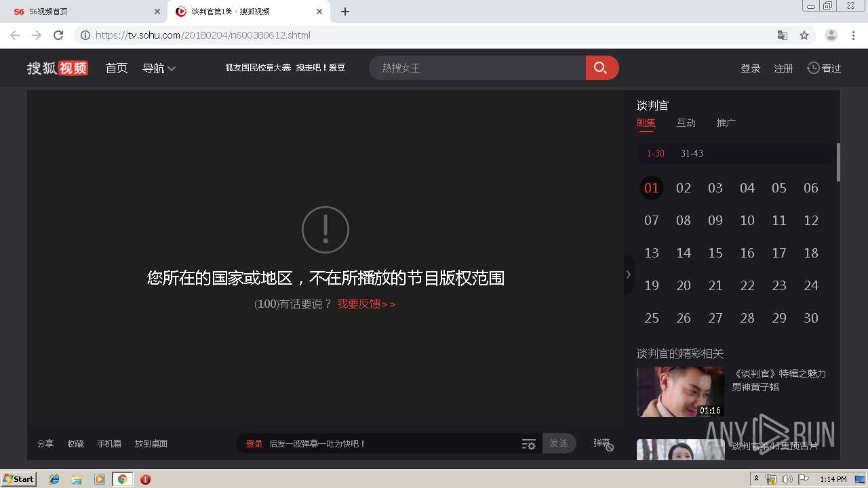Select the 剧集 tab in sidebar

point(646,123)
